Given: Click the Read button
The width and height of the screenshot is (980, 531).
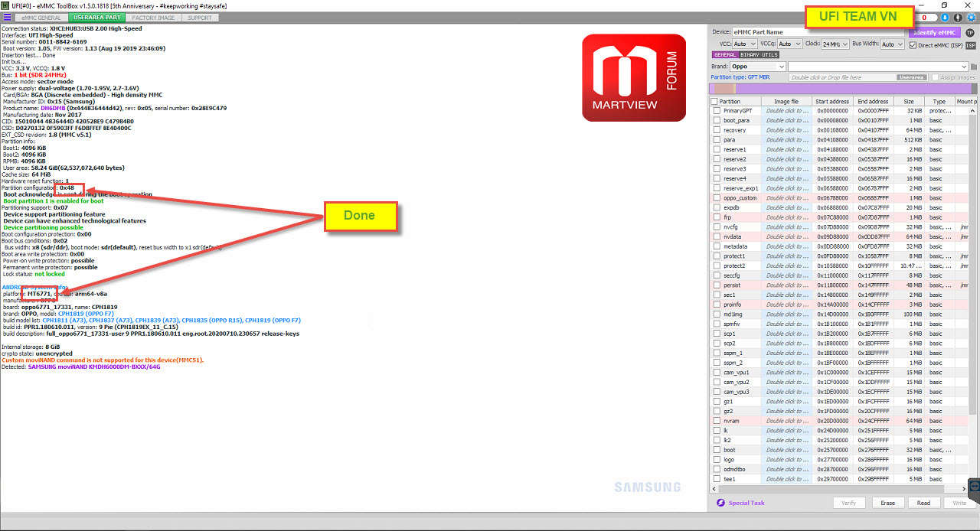Looking at the screenshot, I should [924, 503].
